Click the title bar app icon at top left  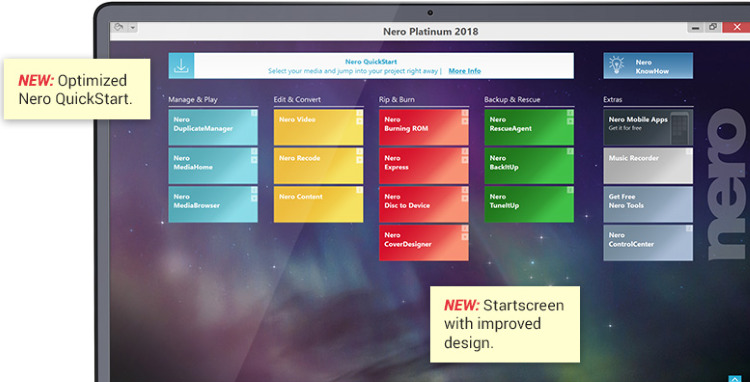tap(120, 27)
